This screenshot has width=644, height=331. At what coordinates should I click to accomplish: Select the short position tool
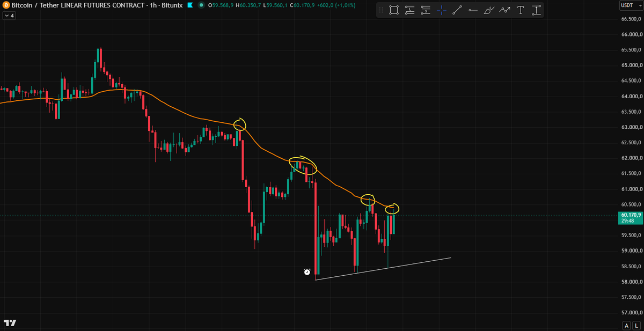[x=426, y=10]
